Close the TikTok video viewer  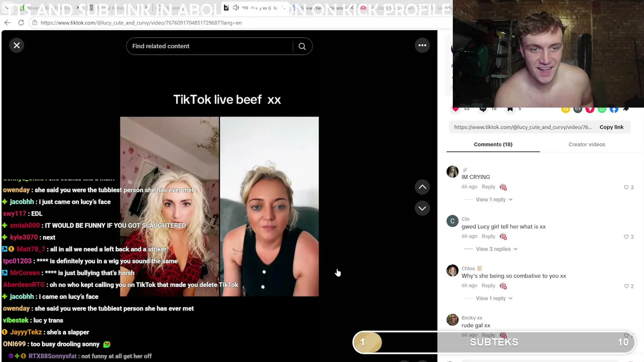point(17,46)
